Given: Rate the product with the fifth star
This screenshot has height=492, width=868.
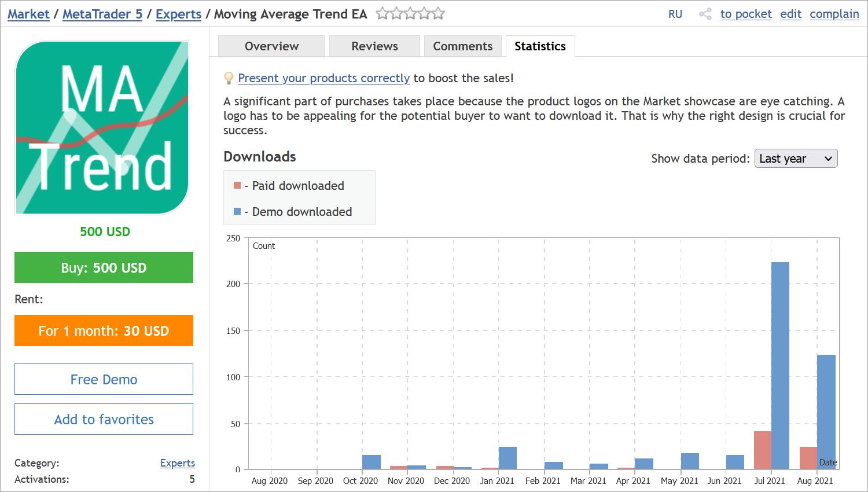Looking at the screenshot, I should point(437,12).
